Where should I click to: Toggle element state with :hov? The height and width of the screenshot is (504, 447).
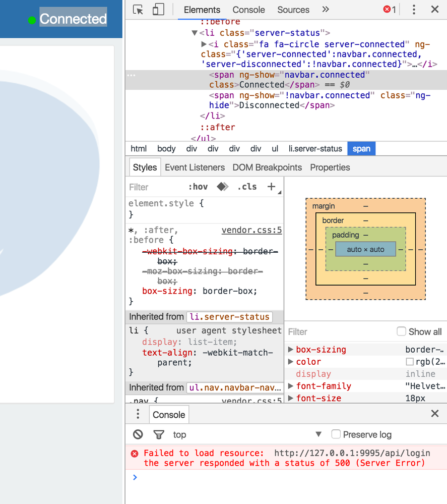click(x=198, y=186)
